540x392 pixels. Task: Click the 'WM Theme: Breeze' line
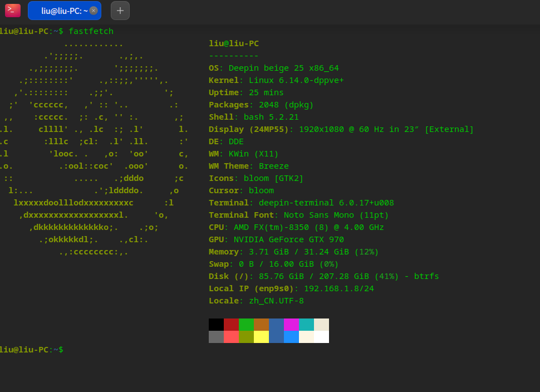[x=249, y=166]
